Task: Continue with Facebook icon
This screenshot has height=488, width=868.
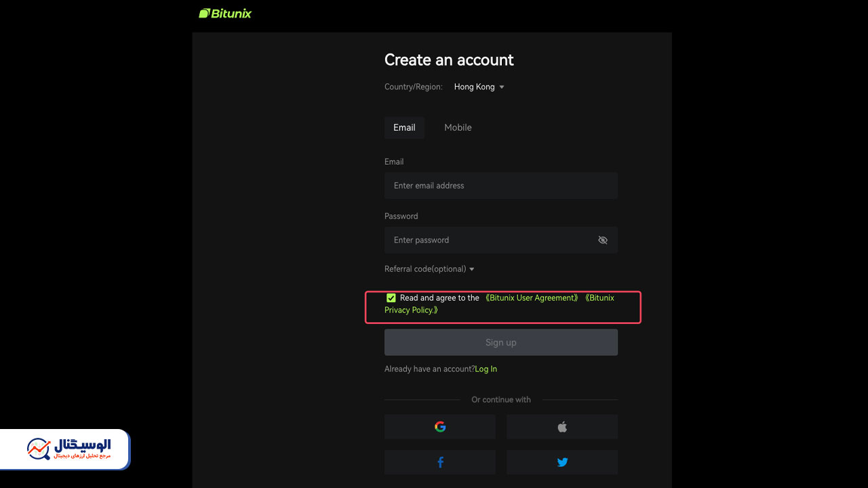Action: coord(440,462)
